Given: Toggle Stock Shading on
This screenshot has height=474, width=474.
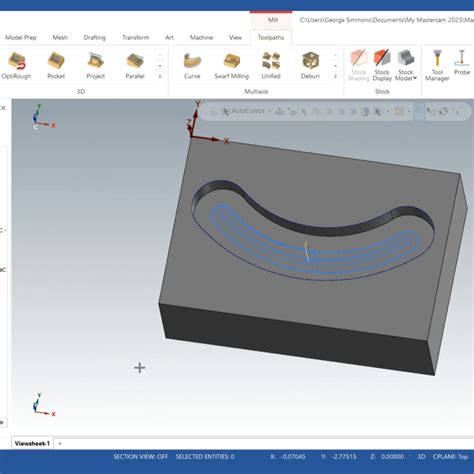Looking at the screenshot, I should (x=358, y=66).
